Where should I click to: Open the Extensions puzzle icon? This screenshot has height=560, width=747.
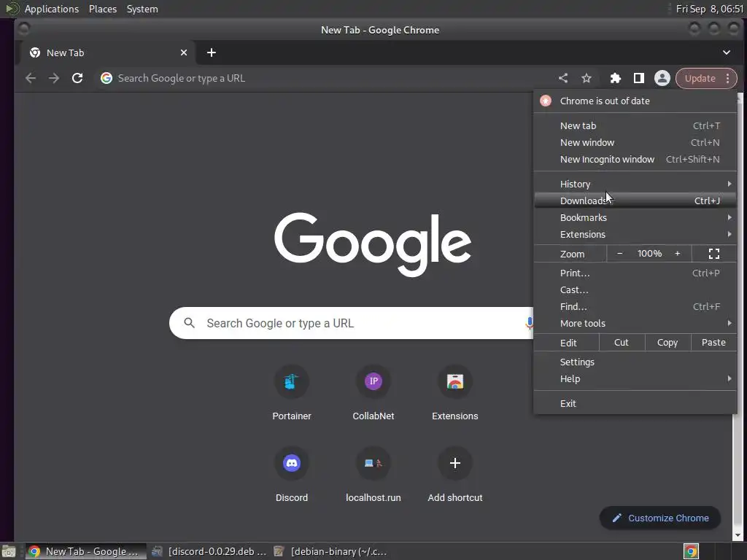pos(616,78)
